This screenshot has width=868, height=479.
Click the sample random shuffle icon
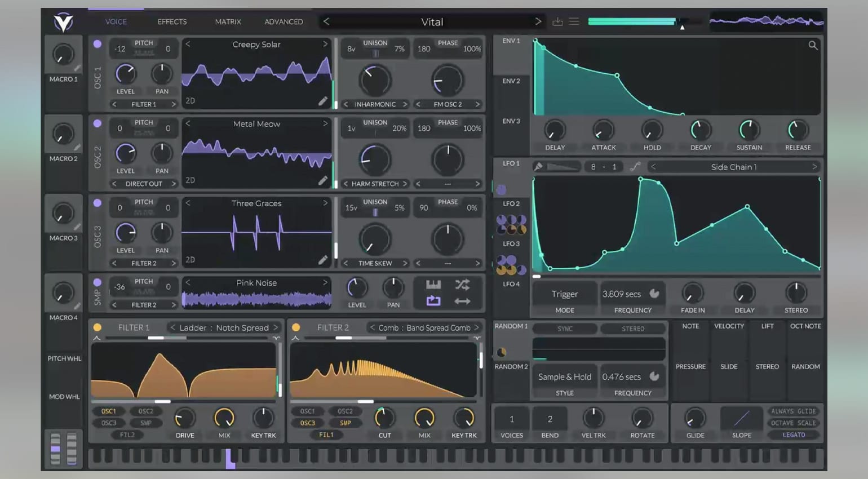point(462,285)
